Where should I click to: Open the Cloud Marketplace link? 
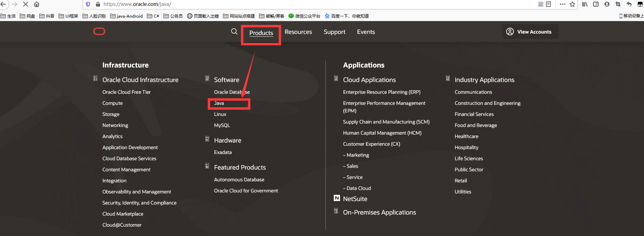point(123,214)
